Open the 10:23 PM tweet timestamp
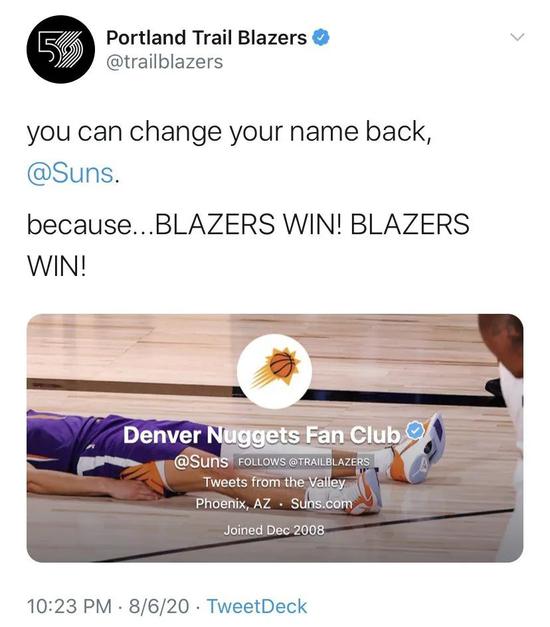Screen dimensions: 550x627 click(69, 606)
